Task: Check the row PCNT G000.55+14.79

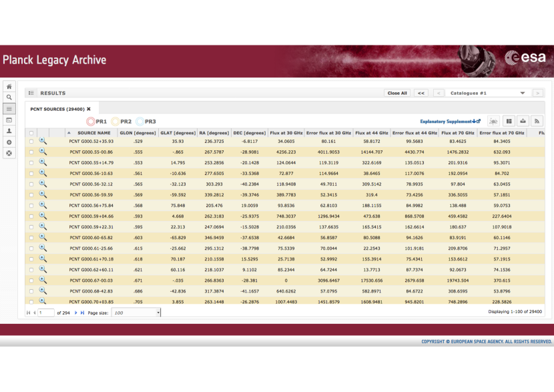Action: click(31, 163)
